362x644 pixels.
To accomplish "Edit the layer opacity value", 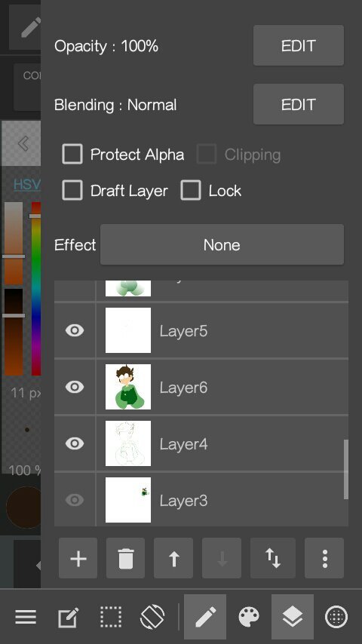I will tap(299, 45).
